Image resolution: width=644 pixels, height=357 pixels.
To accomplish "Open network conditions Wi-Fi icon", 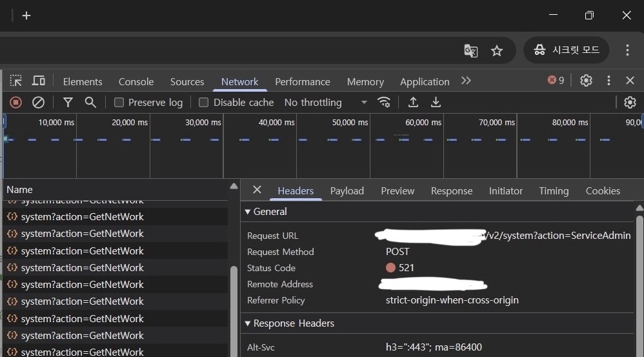I will (x=384, y=102).
